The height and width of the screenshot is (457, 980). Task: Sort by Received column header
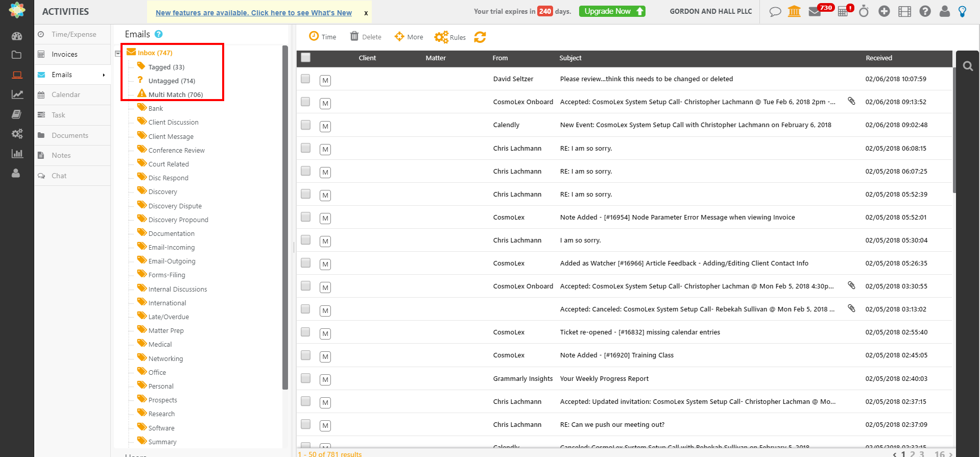click(879, 58)
